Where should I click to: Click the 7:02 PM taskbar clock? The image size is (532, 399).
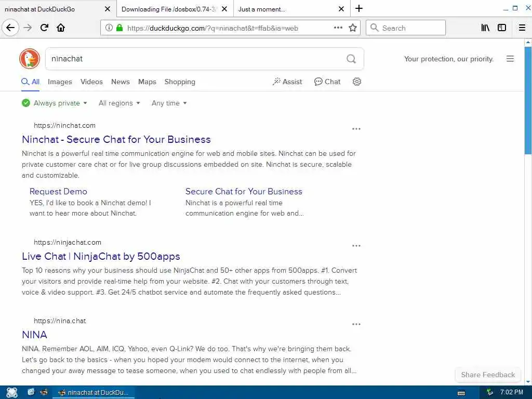511,392
